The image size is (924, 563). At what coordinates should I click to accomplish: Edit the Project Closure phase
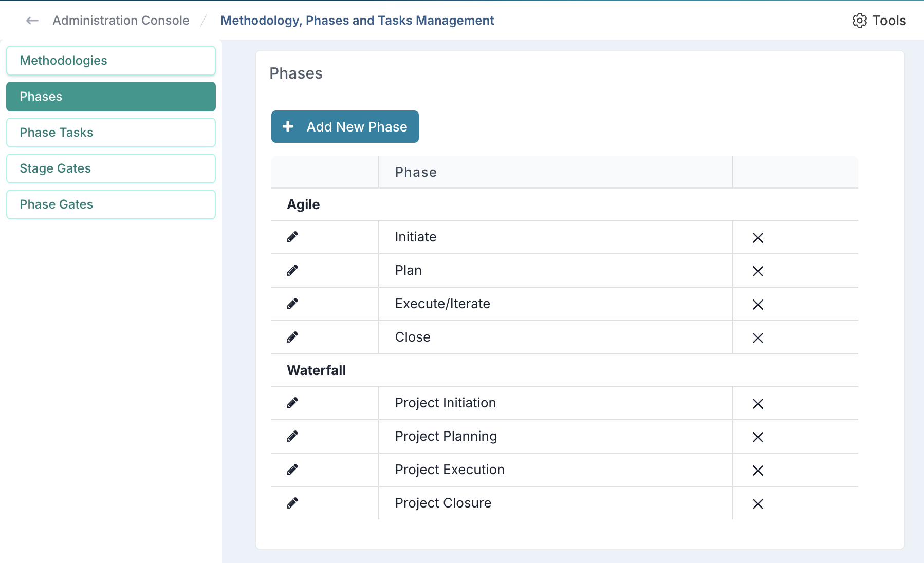point(292,503)
